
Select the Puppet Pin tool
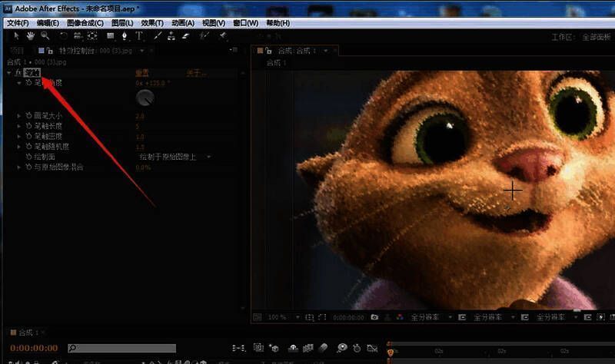pyautogui.click(x=222, y=35)
